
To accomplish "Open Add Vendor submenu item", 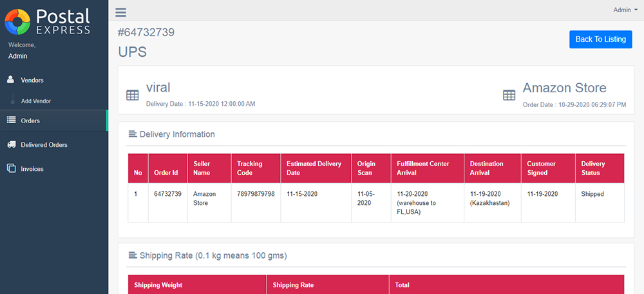I will 35,101.
